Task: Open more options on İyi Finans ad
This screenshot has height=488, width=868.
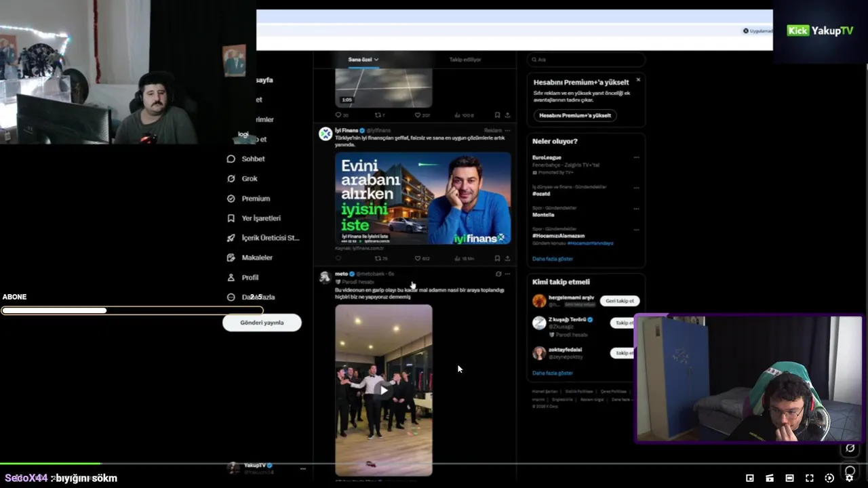Action: [x=507, y=130]
